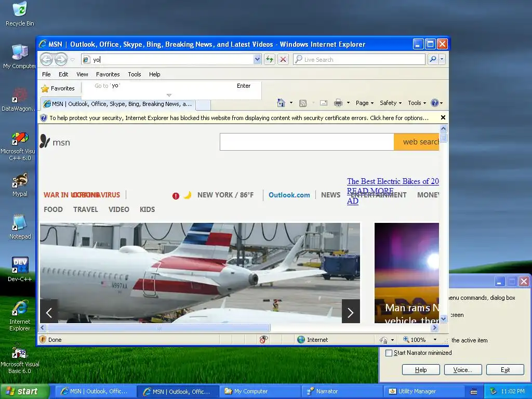Open The Best Electric Bikes link

[393, 181]
